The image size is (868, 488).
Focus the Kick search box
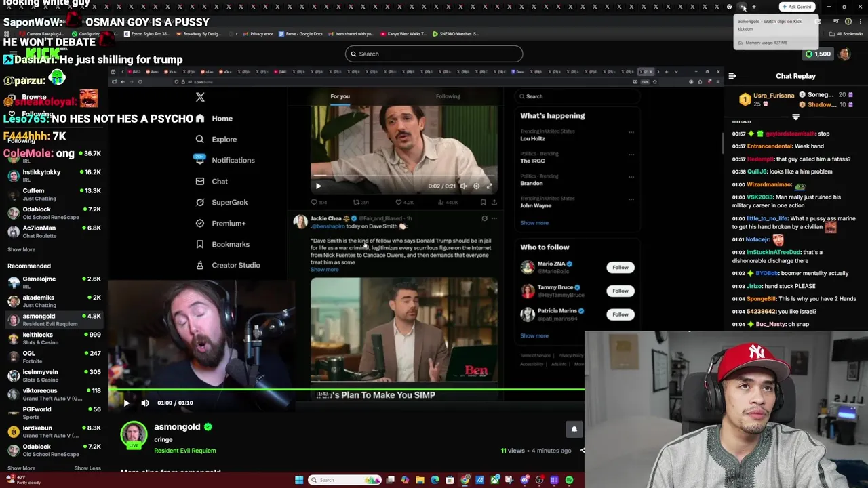(x=434, y=54)
